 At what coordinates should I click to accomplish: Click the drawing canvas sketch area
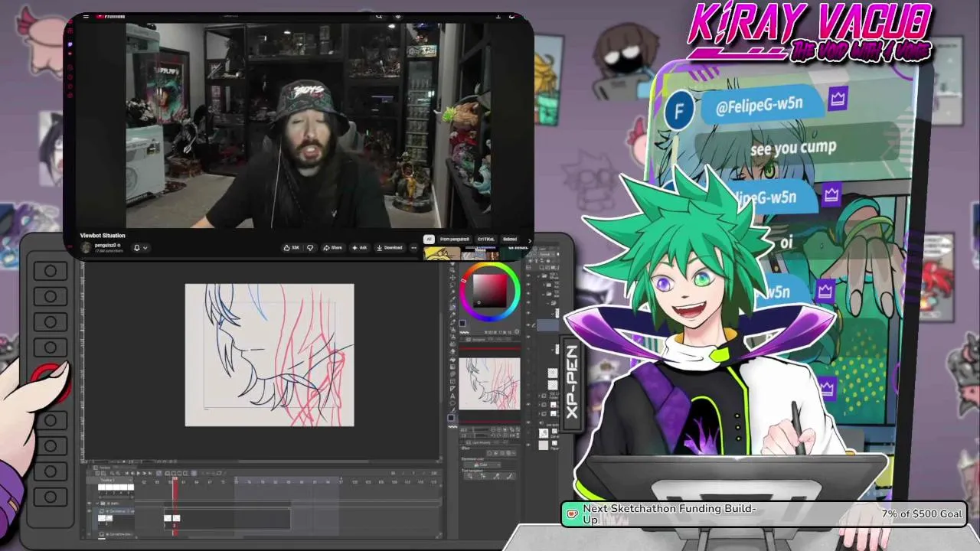tap(269, 354)
